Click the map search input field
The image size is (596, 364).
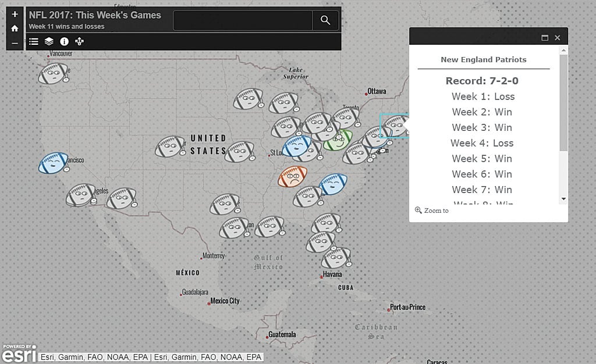coord(243,20)
